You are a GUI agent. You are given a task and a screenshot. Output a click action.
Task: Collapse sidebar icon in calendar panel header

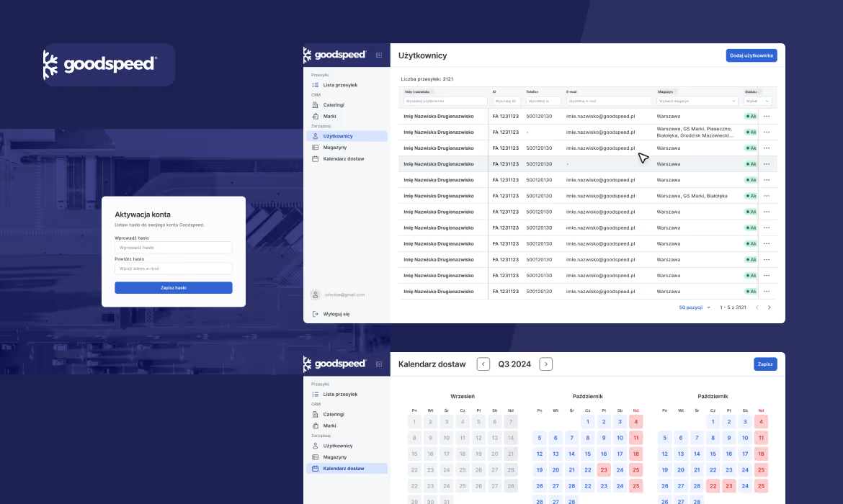tap(379, 364)
